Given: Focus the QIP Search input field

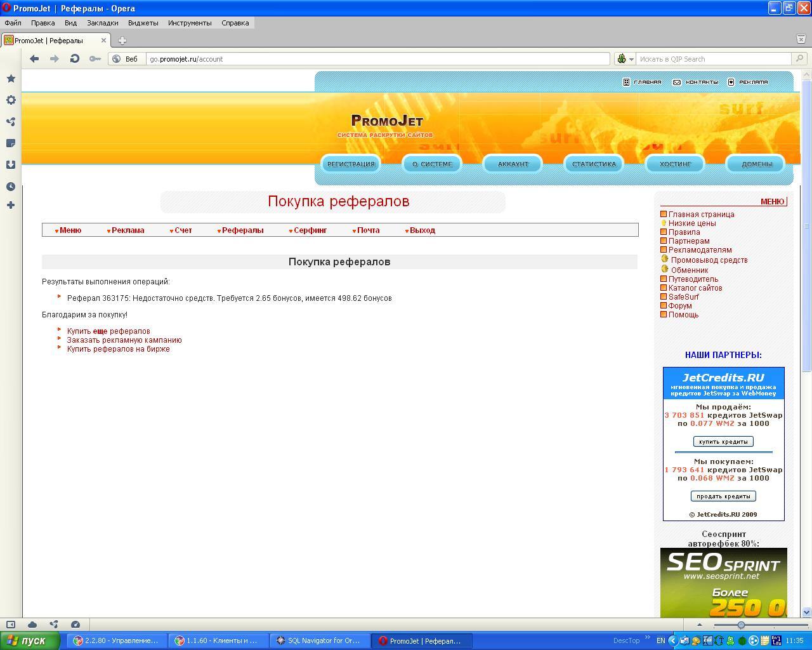Looking at the screenshot, I should (x=714, y=58).
